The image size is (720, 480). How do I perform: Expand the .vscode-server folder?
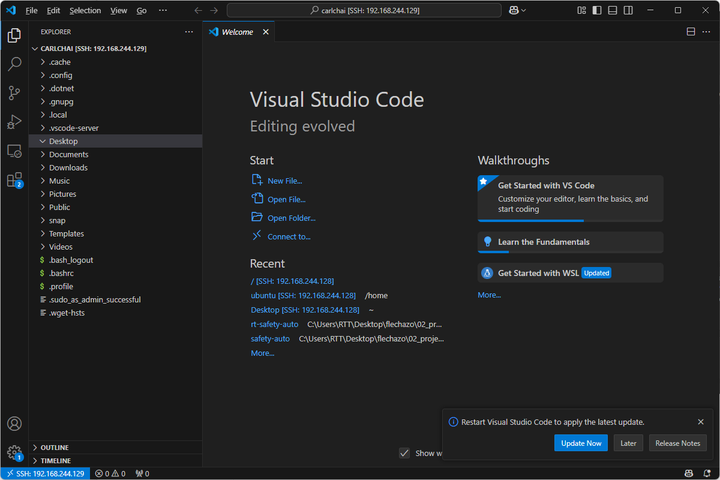115,128
